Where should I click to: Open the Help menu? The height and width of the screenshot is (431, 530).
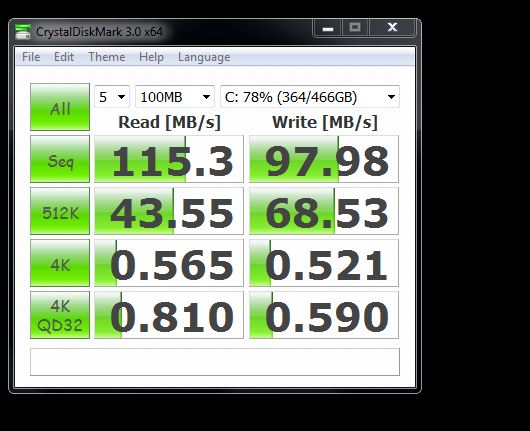point(151,57)
